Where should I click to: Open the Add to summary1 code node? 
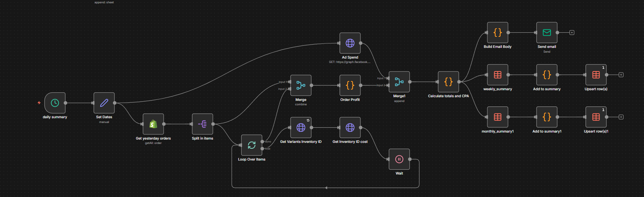click(547, 117)
